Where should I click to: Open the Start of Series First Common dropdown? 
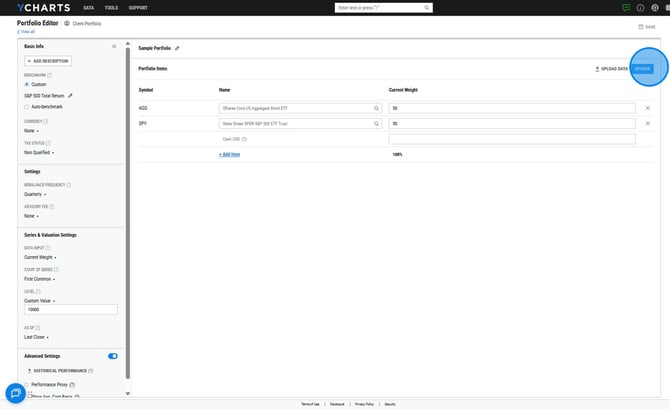tap(39, 279)
